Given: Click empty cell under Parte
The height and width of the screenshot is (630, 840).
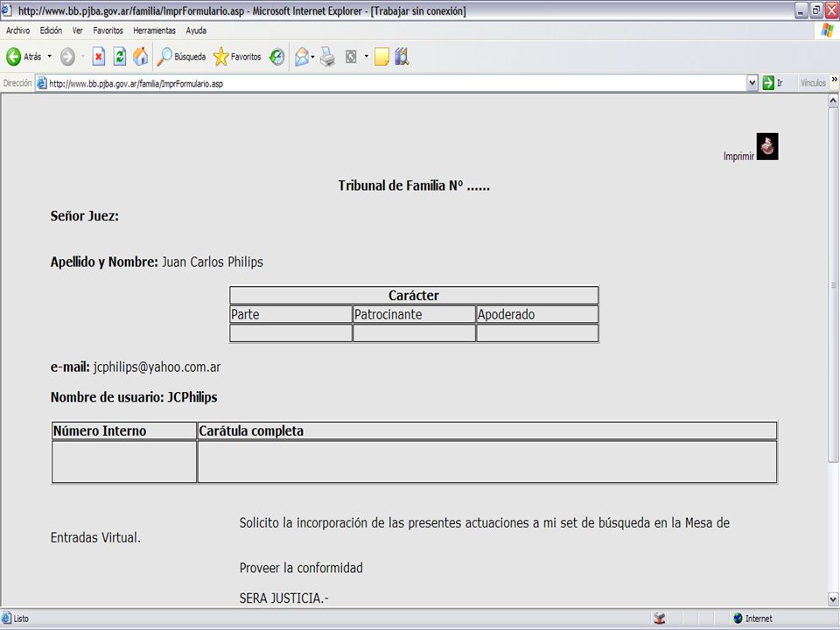Looking at the screenshot, I should (x=290, y=333).
